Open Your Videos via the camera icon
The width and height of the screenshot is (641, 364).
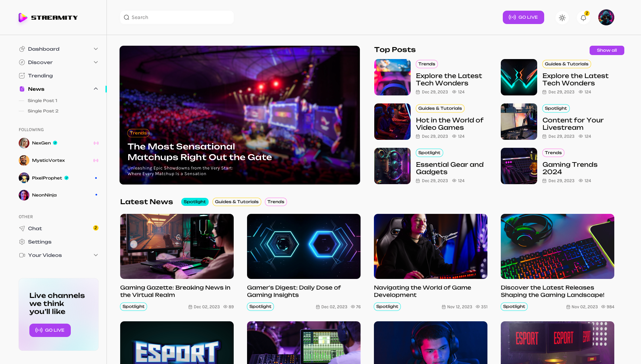pos(22,255)
